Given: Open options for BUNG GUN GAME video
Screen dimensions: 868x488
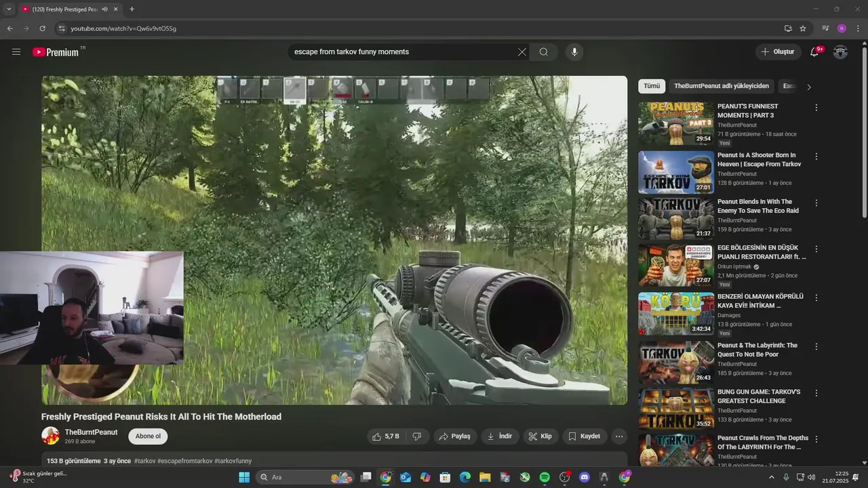Looking at the screenshot, I should pos(816,393).
